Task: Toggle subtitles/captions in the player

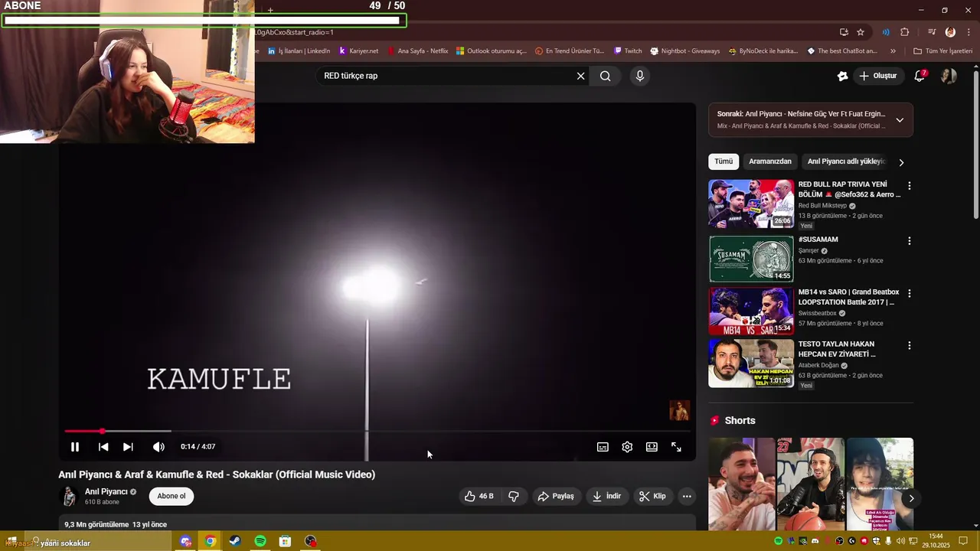Action: [603, 447]
